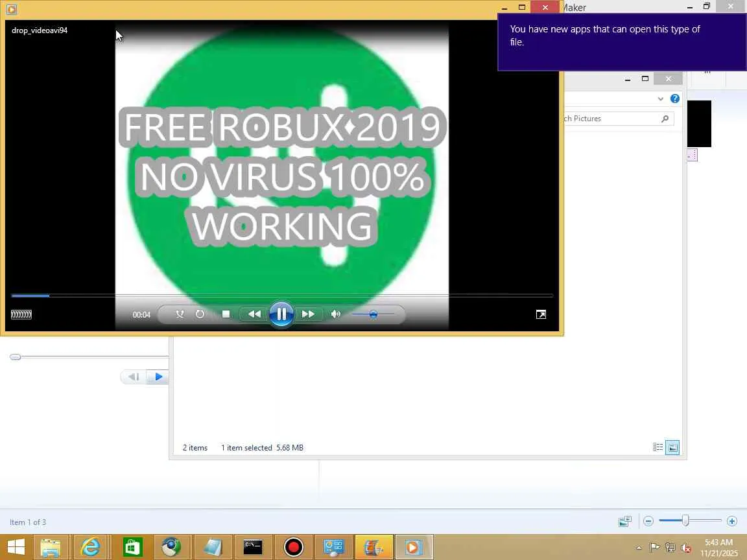
Task: Pause the video in Windows Media Player
Action: pyautogui.click(x=281, y=314)
